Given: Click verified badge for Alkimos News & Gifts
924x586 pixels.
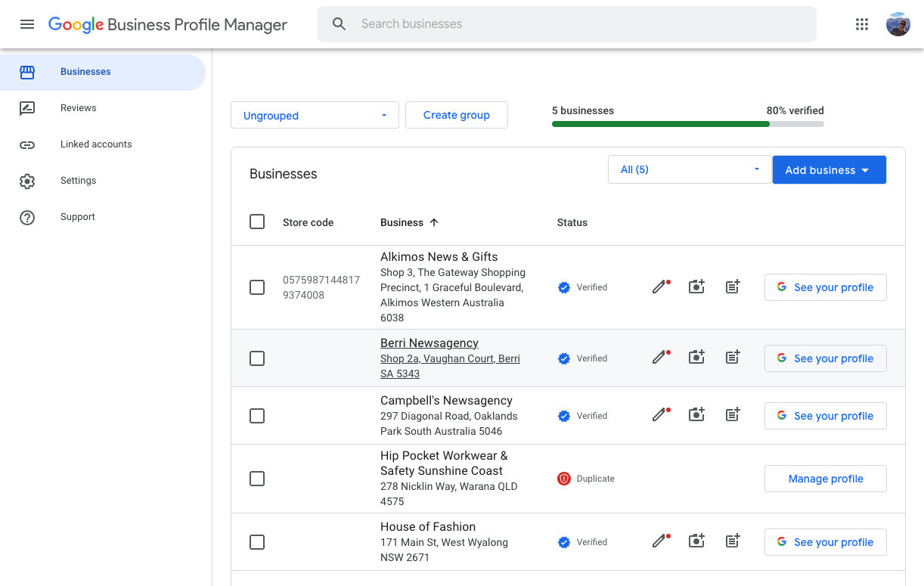Looking at the screenshot, I should tap(564, 287).
